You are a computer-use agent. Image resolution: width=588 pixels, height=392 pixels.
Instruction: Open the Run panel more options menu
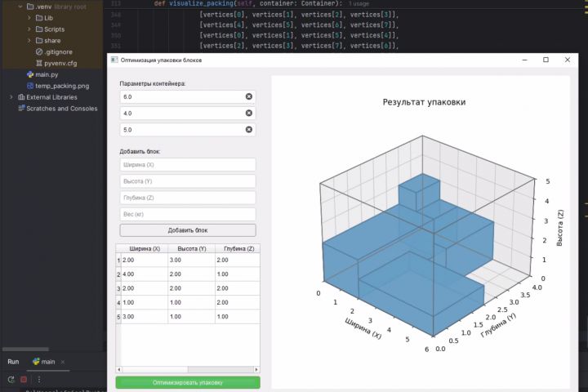(39, 380)
